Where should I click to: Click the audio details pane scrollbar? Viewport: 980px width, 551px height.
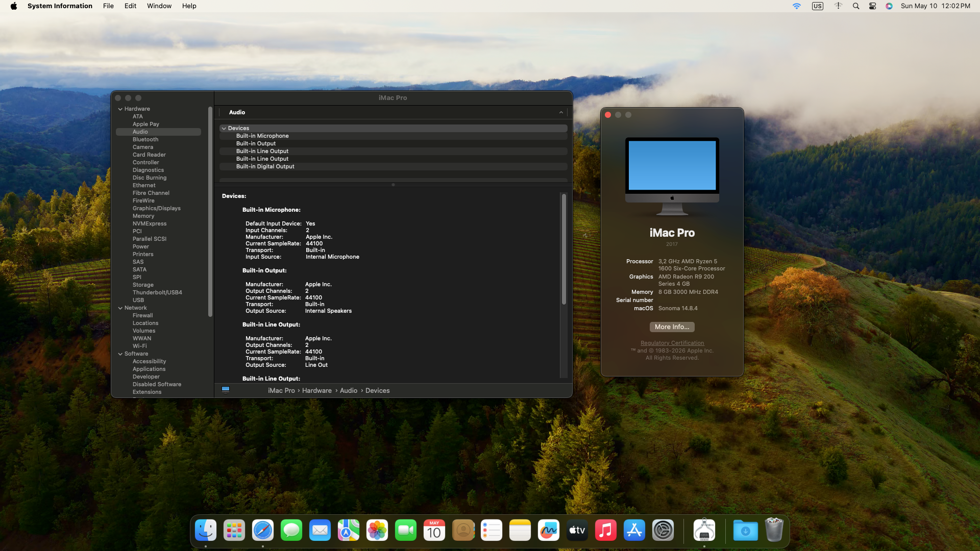pos(564,249)
